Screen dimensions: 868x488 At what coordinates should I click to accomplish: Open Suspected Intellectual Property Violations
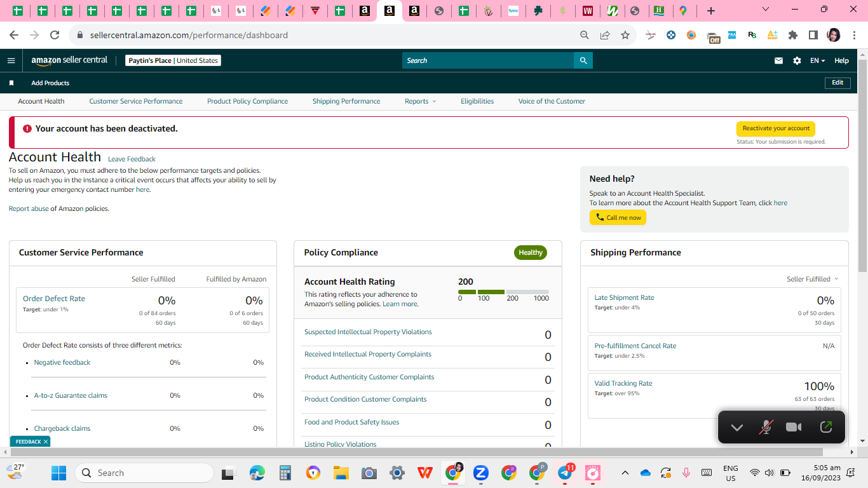coord(368,332)
